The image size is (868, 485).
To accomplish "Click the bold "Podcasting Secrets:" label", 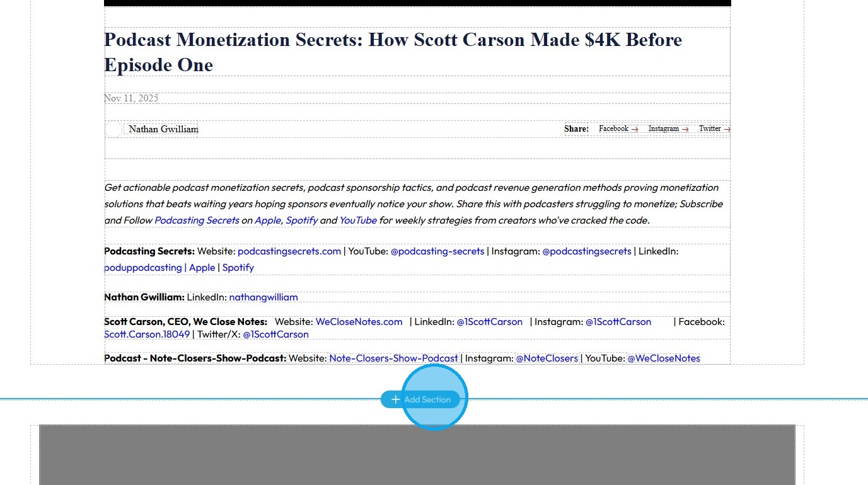I will point(149,251).
